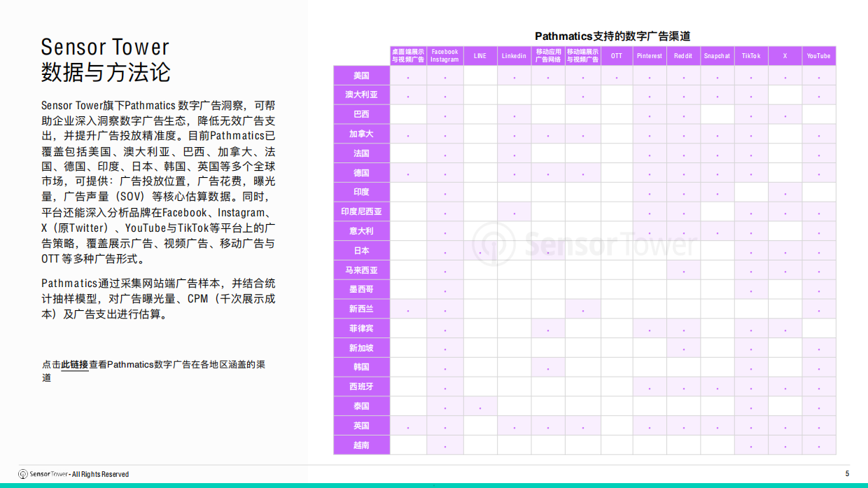
Task: Open the 此链接 hyperlink
Action: pos(75,365)
